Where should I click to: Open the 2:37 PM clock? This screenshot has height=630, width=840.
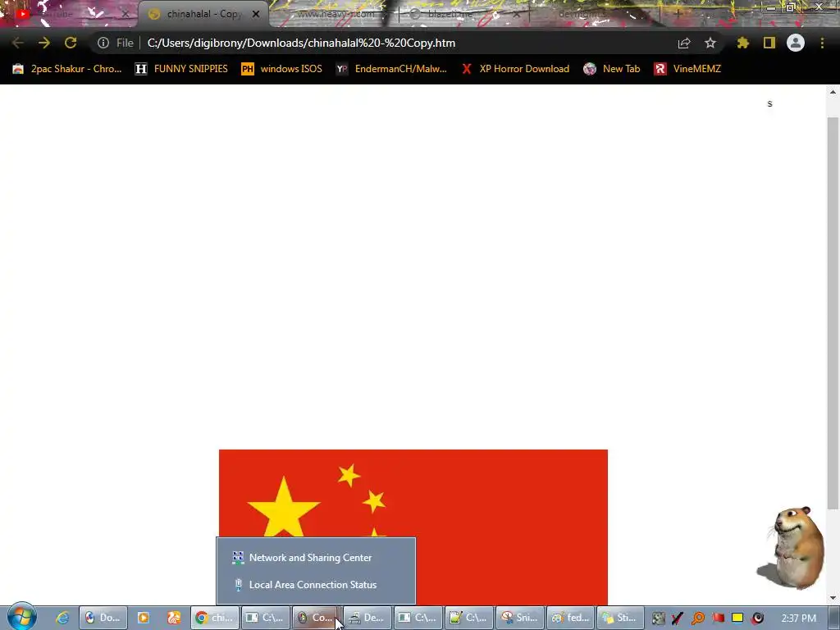[798, 618]
